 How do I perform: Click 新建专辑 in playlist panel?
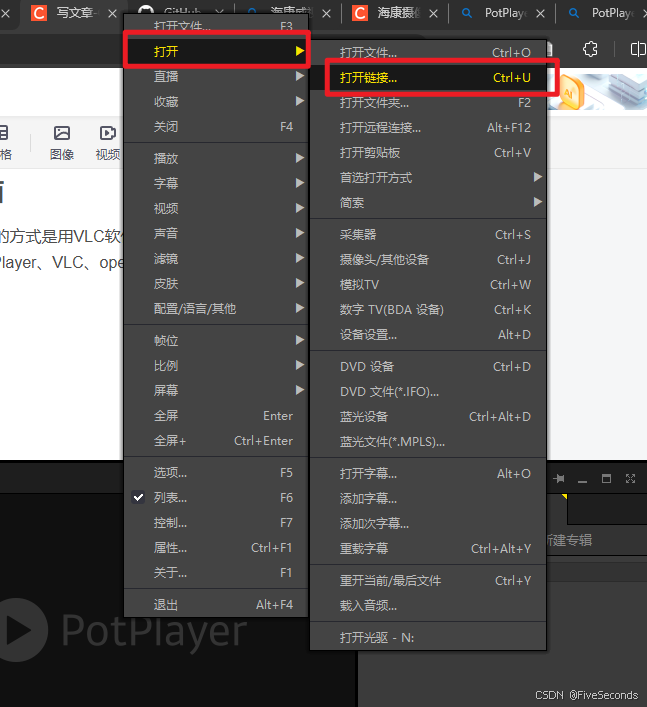pos(569,540)
